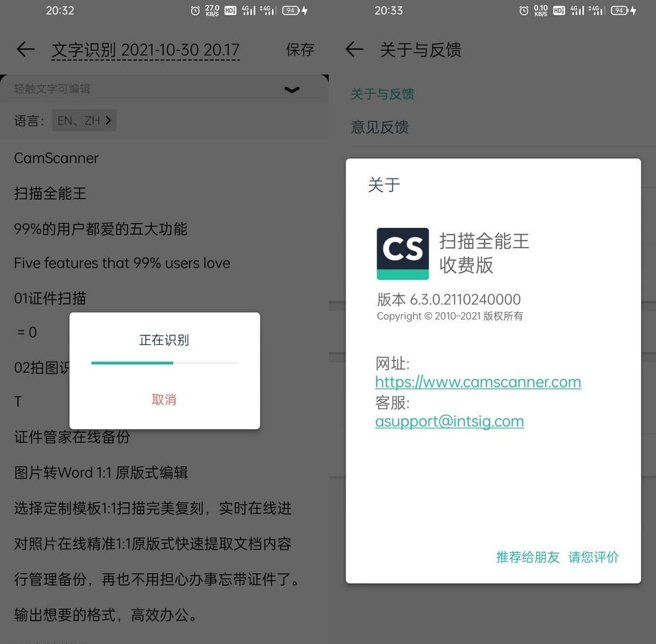
Task: Tap the line 证件管家在线备份
Action: pyautogui.click(x=72, y=437)
